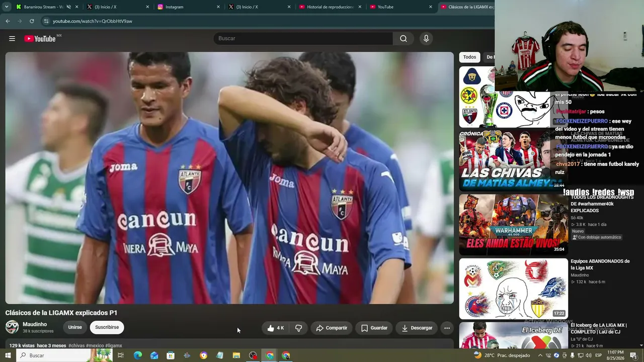Click the Compartir share button
This screenshot has width=644, height=362.
(332, 328)
